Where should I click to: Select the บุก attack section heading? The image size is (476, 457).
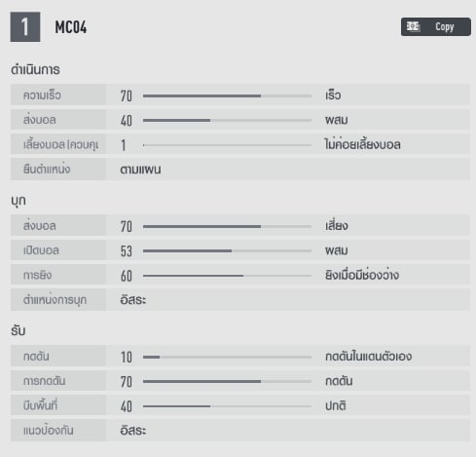click(x=18, y=201)
